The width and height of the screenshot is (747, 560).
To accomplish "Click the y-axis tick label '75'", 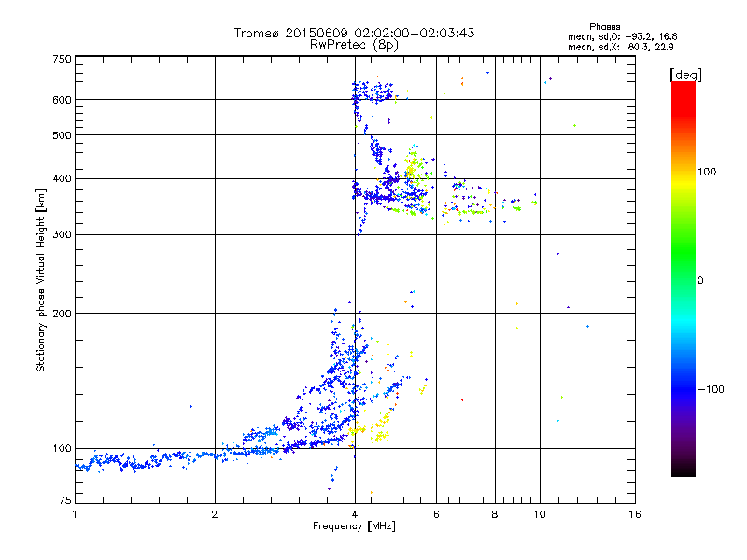I will pyautogui.click(x=65, y=500).
